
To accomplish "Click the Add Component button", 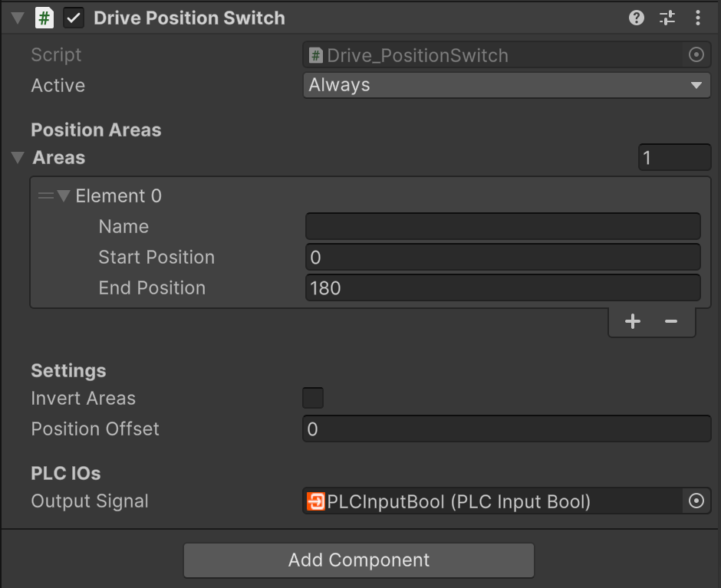I will [358, 560].
